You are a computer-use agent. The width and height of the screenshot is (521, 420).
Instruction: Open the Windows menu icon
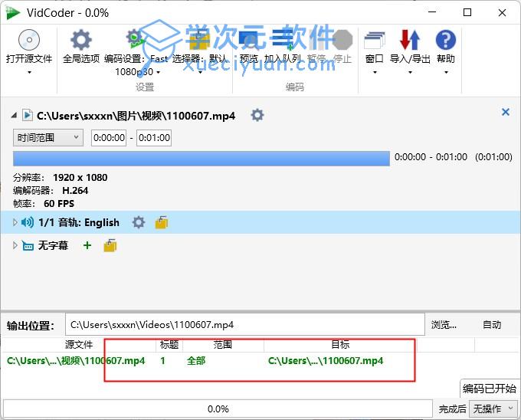coord(375,40)
